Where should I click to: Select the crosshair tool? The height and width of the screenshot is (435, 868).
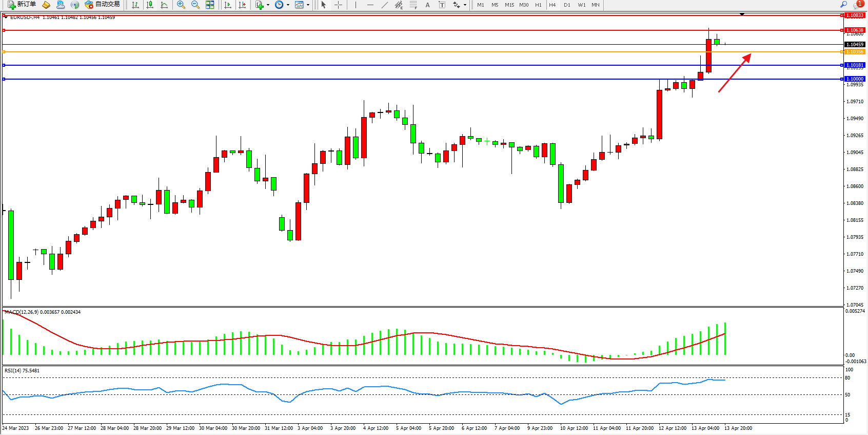point(338,5)
